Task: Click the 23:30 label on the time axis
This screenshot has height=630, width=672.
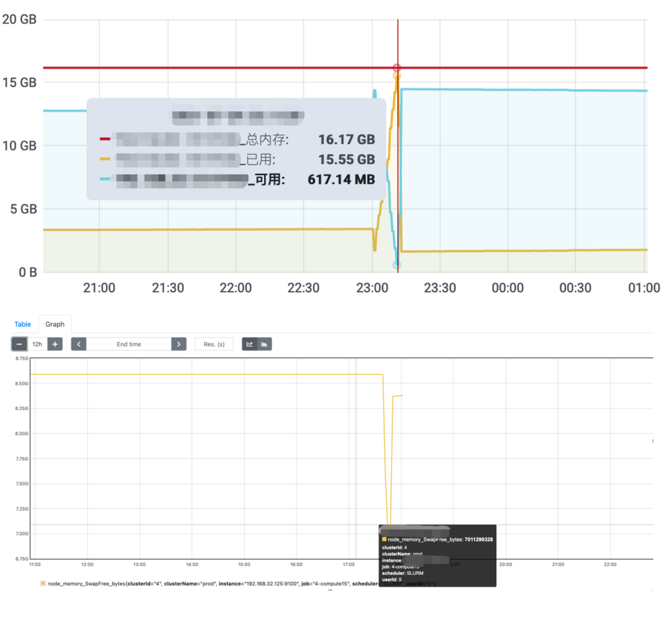Action: [440, 288]
